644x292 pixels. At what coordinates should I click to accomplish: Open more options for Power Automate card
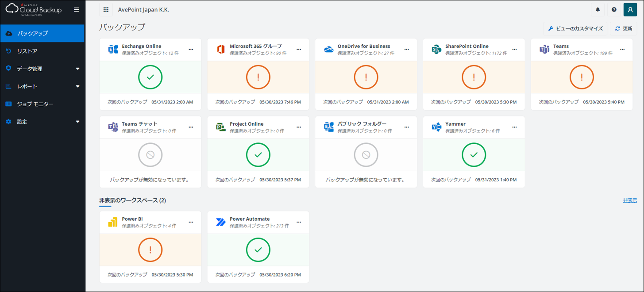pyautogui.click(x=299, y=223)
